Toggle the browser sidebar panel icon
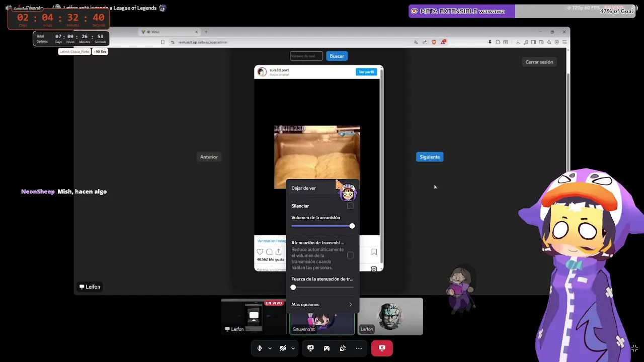Viewport: 644px width, 362px height. click(533, 42)
